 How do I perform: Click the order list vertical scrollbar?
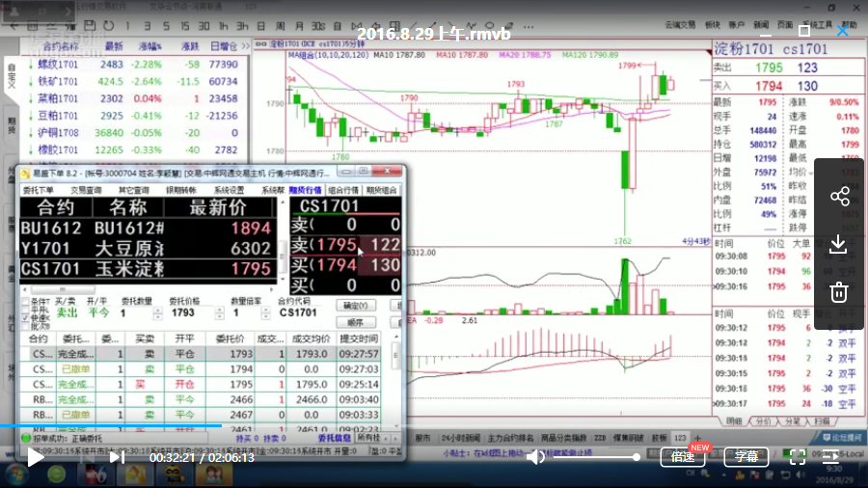pyautogui.click(x=395, y=381)
